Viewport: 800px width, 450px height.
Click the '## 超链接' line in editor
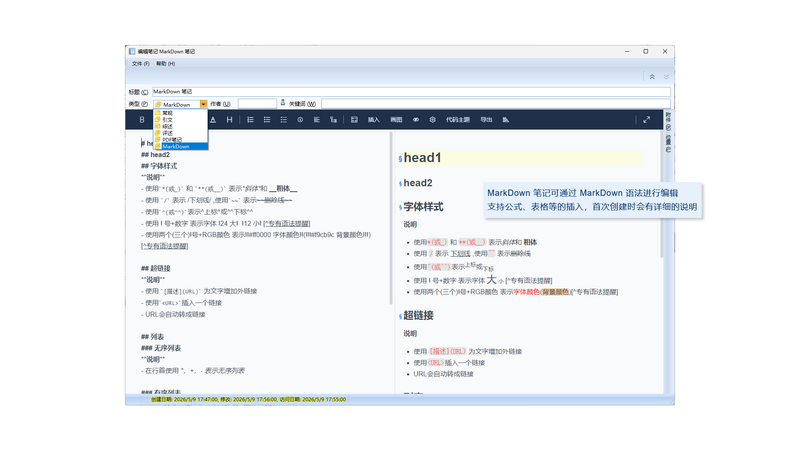[156, 268]
